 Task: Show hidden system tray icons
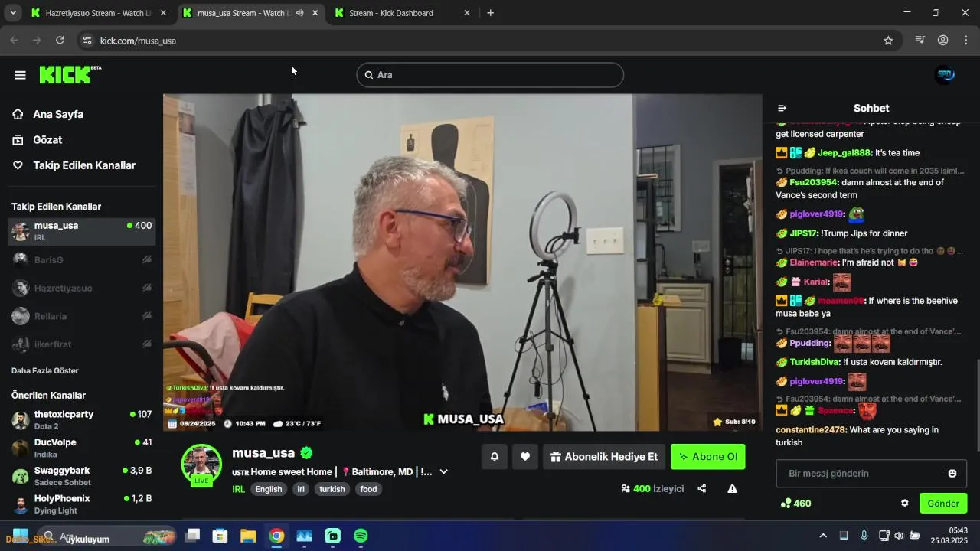point(823,536)
